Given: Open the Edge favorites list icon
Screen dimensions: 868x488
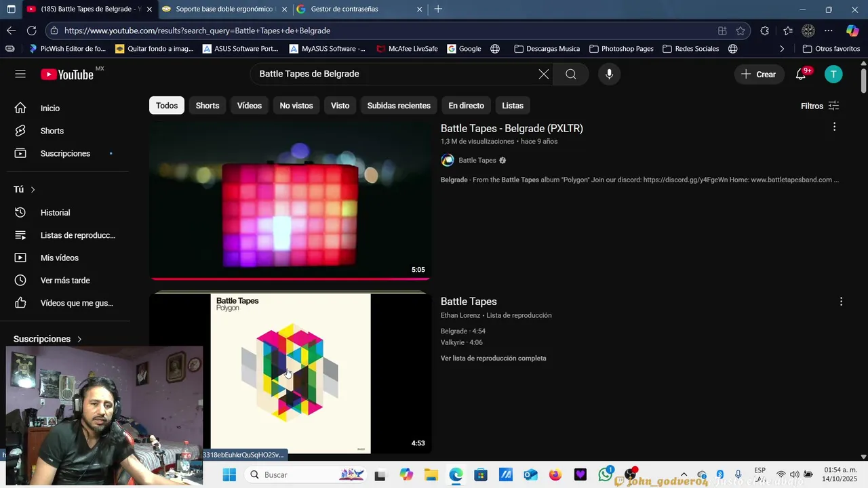Looking at the screenshot, I should pyautogui.click(x=787, y=30).
